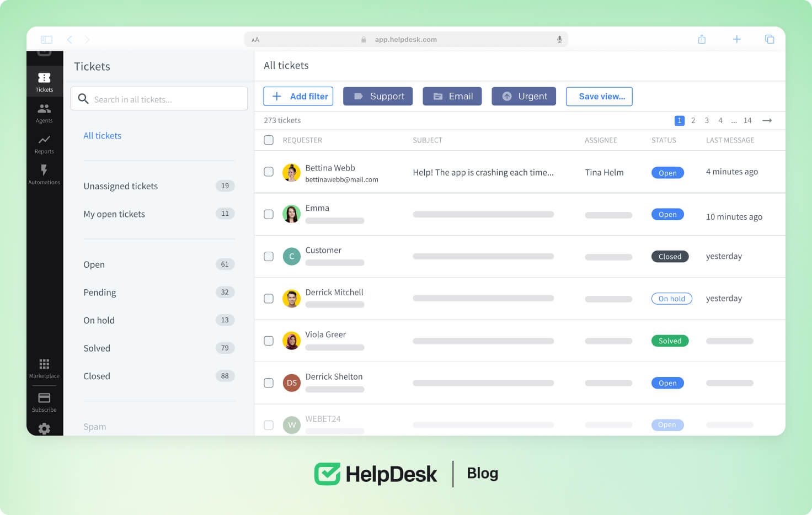Viewport: 812px width, 515px height.
Task: Click the Urgent filter button
Action: [x=524, y=96]
